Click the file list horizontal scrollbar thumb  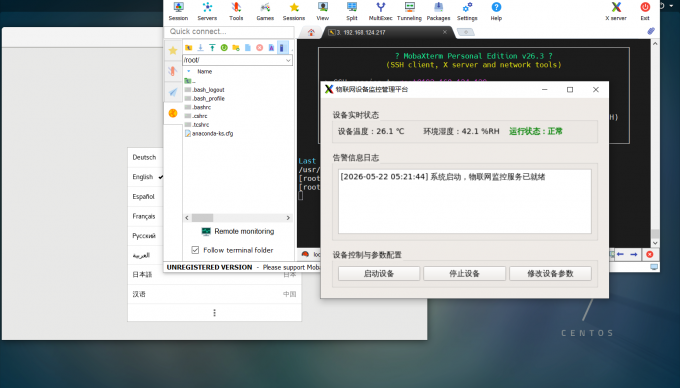click(203, 218)
